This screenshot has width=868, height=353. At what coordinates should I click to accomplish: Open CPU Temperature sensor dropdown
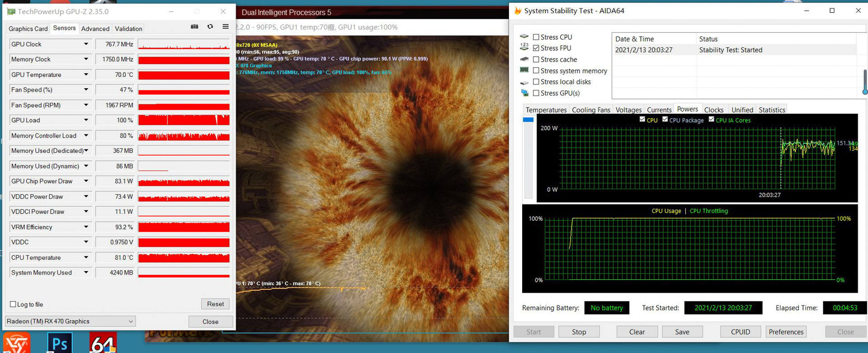coord(86,257)
